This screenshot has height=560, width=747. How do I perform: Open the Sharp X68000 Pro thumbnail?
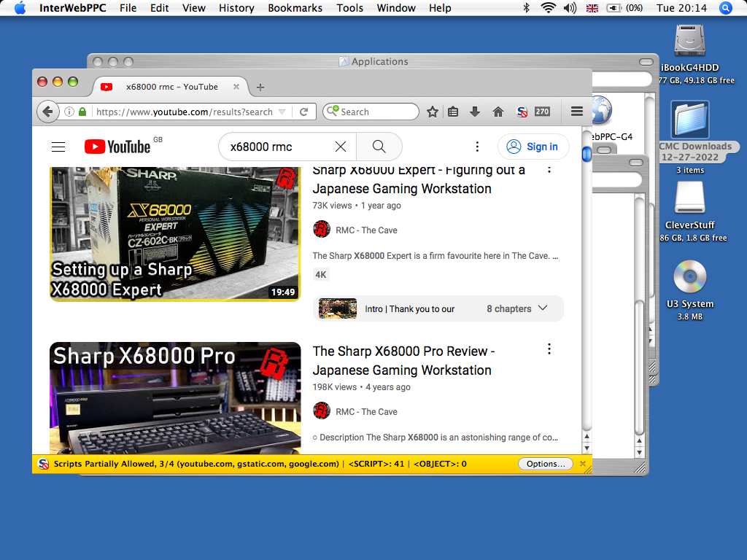coord(175,397)
